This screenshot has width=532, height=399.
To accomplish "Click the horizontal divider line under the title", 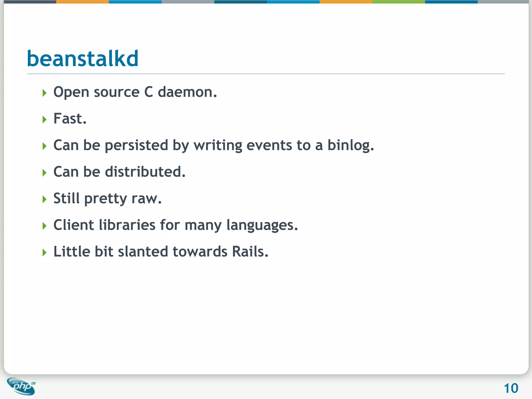I will point(266,74).
